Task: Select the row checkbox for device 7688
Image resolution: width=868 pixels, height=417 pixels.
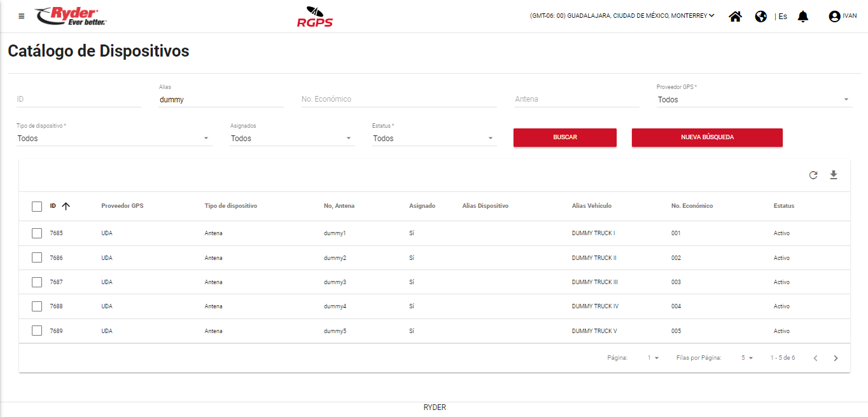Action: coord(37,306)
